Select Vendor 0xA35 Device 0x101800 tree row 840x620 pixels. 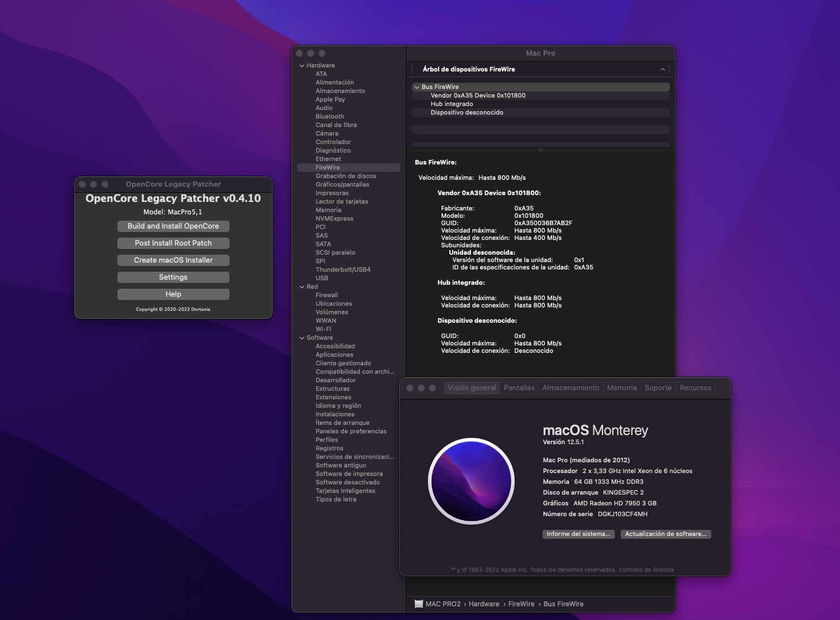541,96
